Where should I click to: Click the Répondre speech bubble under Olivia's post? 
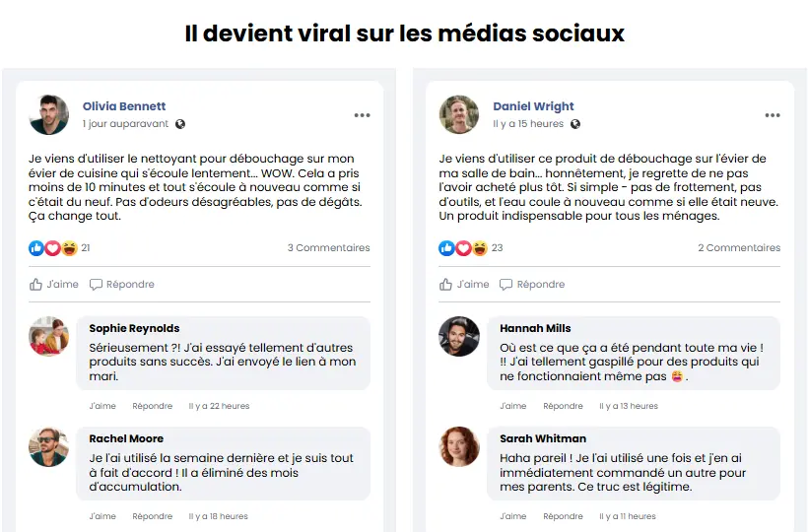click(x=122, y=285)
